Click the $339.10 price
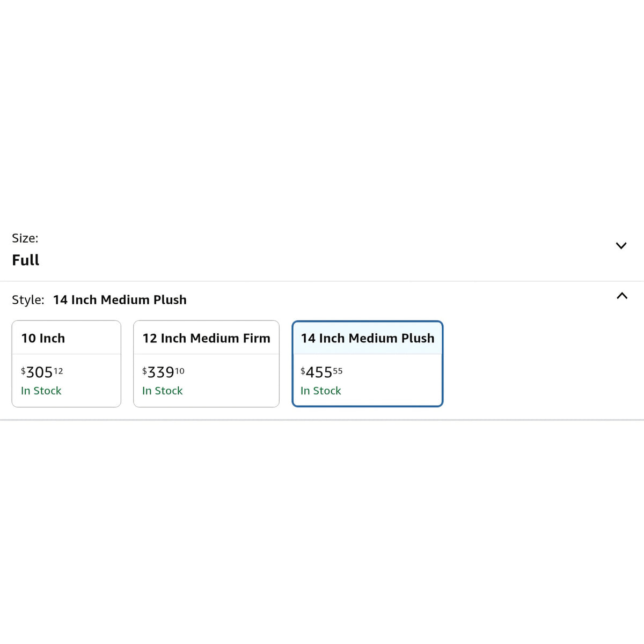This screenshot has width=644, height=644. click(163, 372)
